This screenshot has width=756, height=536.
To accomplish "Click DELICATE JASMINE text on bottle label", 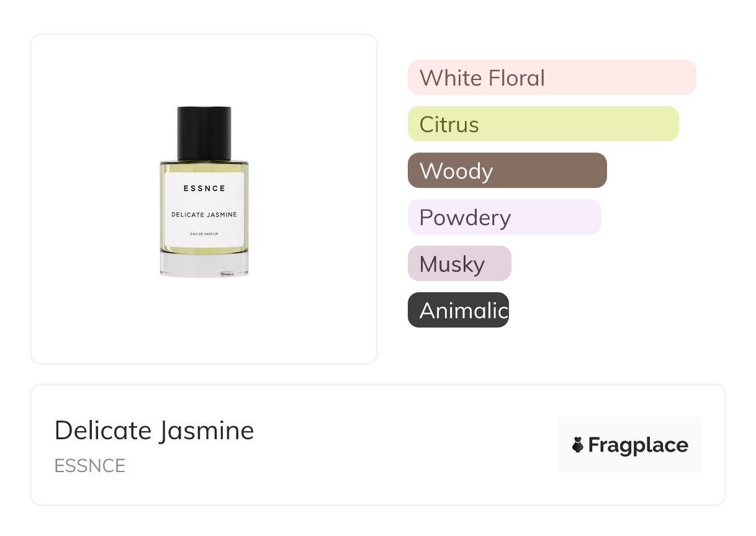I will tap(204, 215).
